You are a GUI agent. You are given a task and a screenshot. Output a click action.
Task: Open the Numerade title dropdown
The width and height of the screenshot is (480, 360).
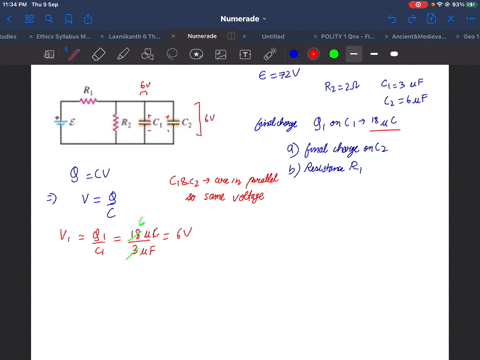click(243, 19)
